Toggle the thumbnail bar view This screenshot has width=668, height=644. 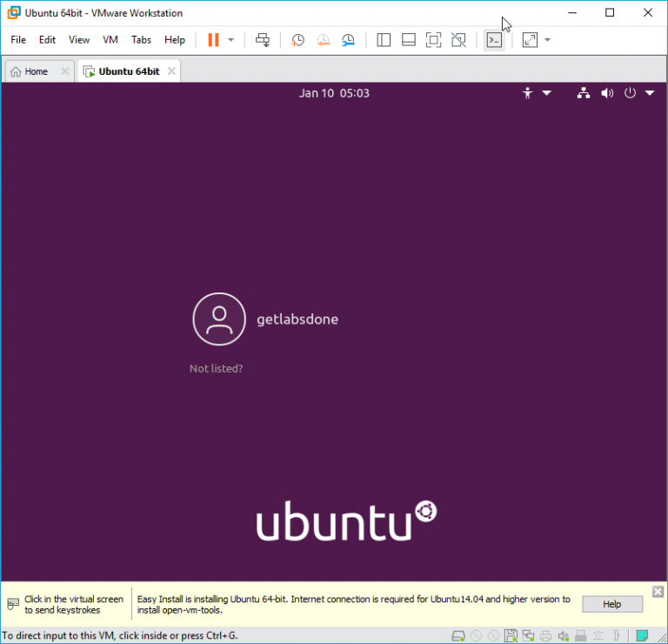409,40
